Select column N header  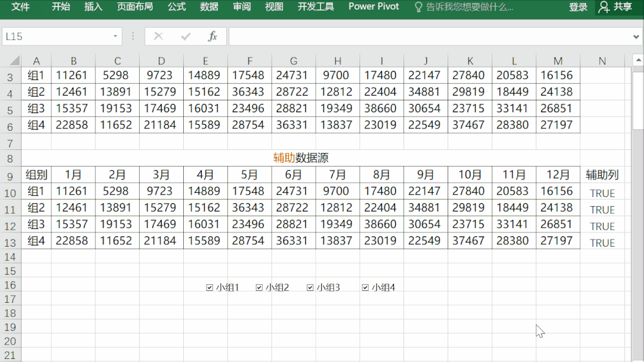[602, 61]
